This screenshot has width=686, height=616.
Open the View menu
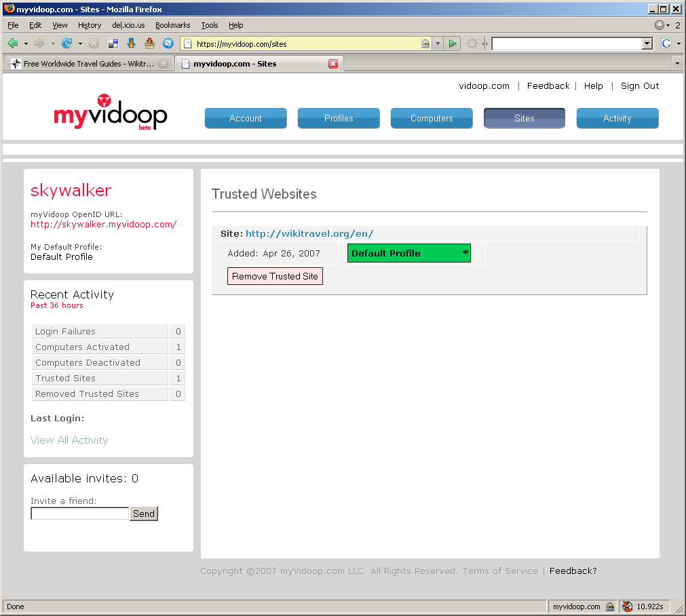tap(60, 25)
